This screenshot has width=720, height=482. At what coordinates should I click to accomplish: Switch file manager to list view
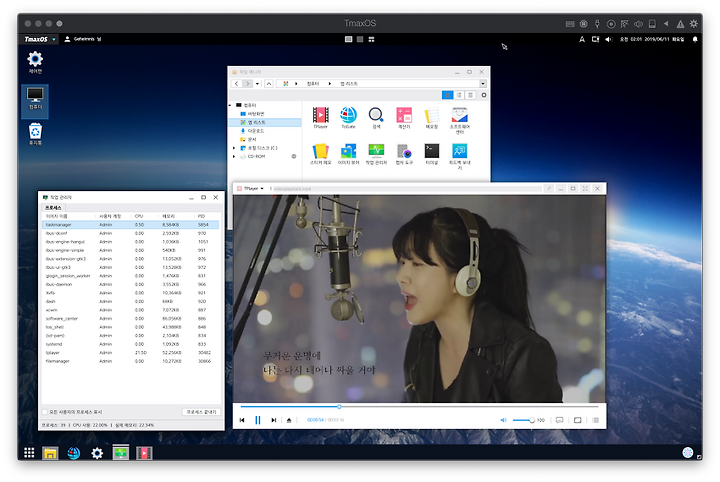pyautogui.click(x=459, y=95)
